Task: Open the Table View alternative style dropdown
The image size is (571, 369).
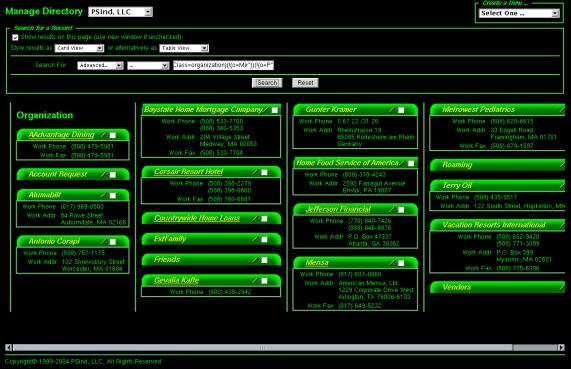Action: pos(184,48)
